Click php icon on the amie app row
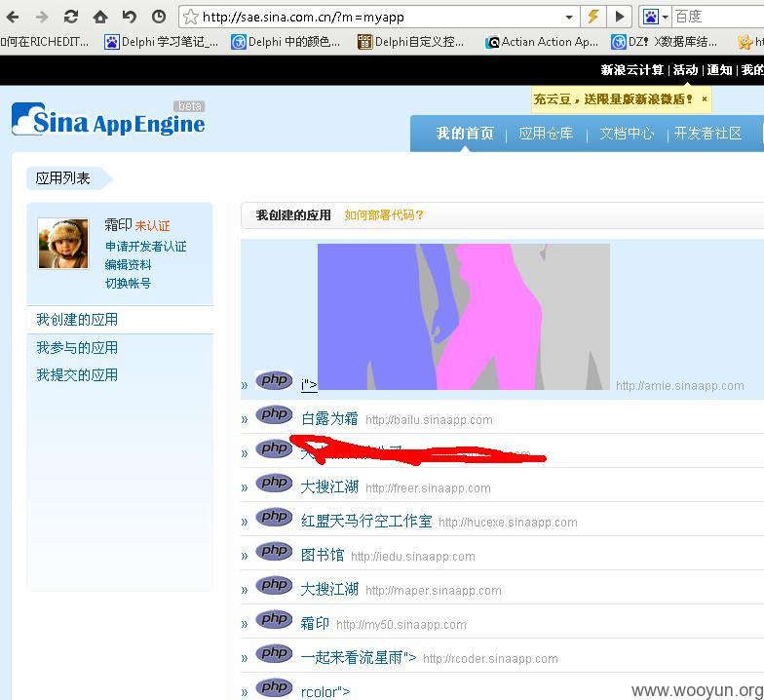The height and width of the screenshot is (700, 764). (x=274, y=380)
